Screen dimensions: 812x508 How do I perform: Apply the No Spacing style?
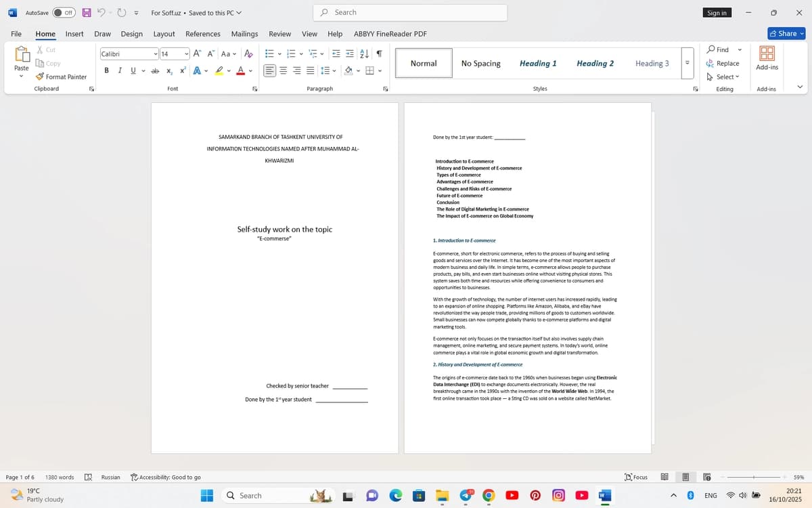pyautogui.click(x=481, y=63)
